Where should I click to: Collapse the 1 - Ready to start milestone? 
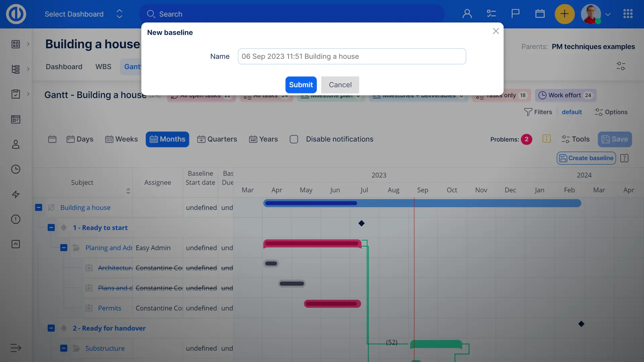point(51,228)
